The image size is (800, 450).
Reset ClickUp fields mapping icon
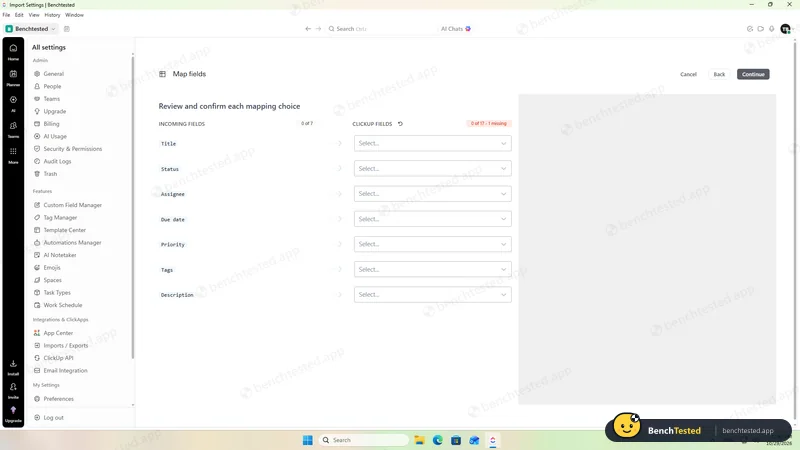tap(401, 123)
